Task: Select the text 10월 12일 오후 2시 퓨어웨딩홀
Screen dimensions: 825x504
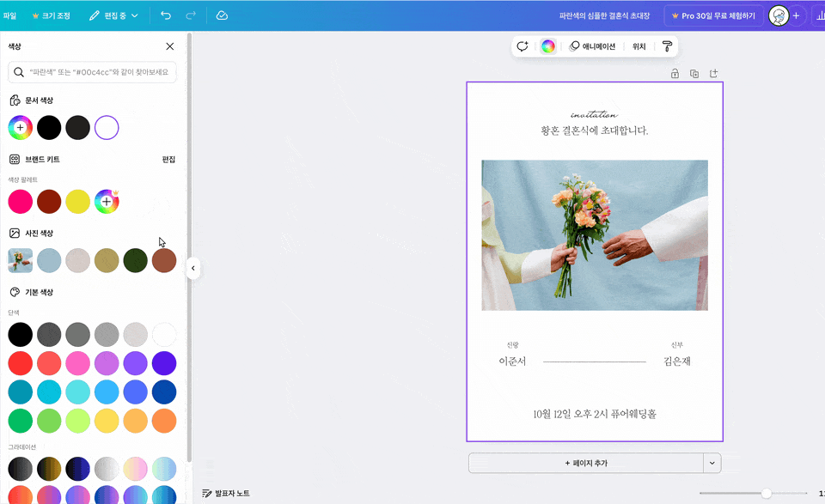Action: coord(595,414)
